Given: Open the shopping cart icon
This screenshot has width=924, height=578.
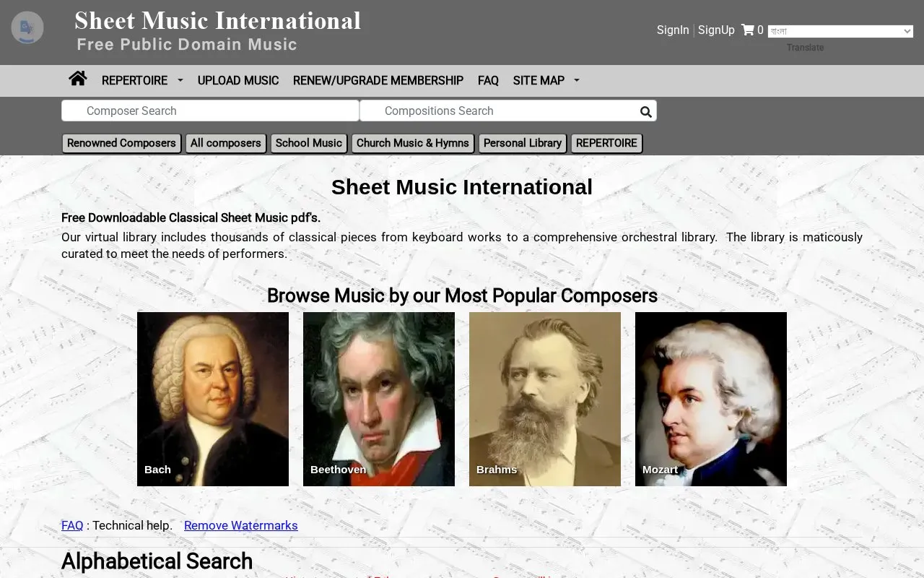Looking at the screenshot, I should 748,30.
